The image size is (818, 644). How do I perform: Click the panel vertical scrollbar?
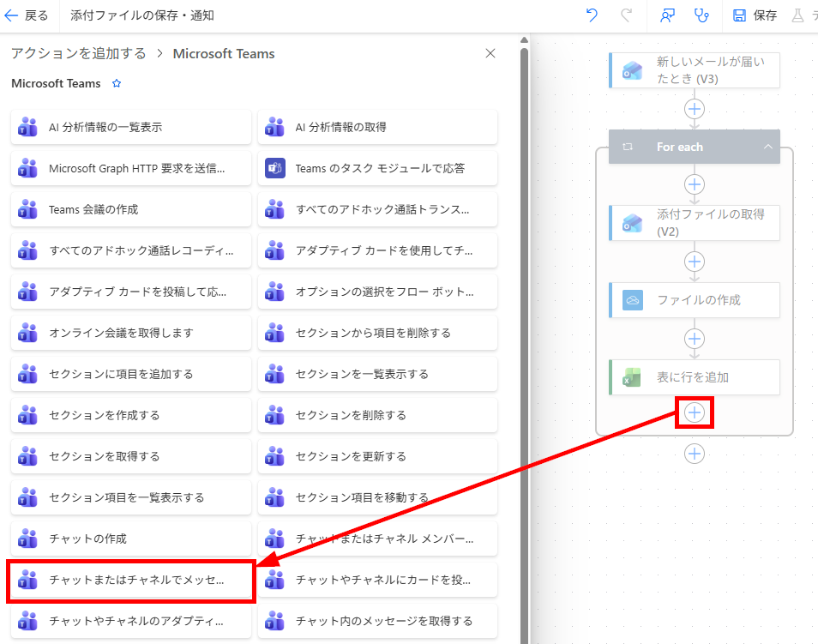point(524,340)
